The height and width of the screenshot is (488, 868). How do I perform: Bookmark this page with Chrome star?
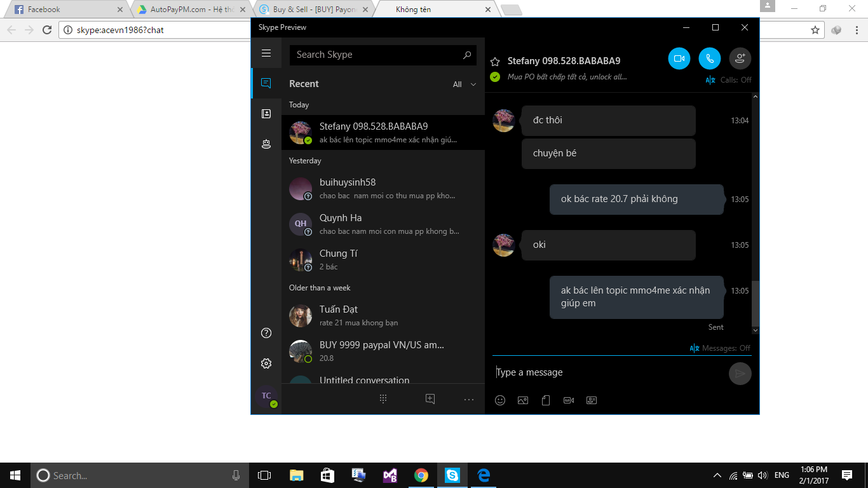coord(815,30)
